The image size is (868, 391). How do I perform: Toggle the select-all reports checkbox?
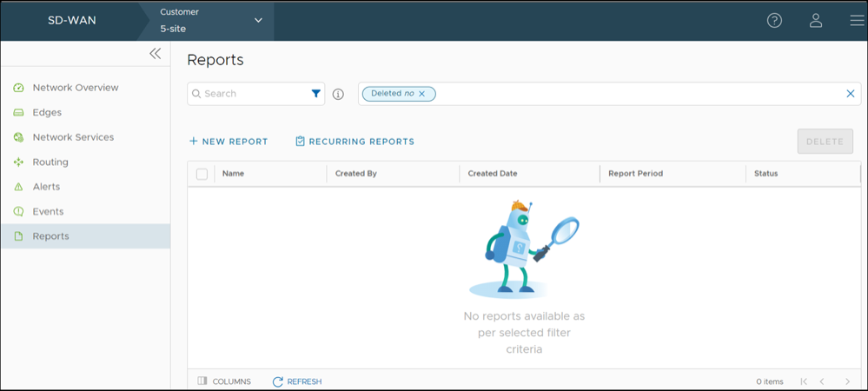(x=202, y=174)
